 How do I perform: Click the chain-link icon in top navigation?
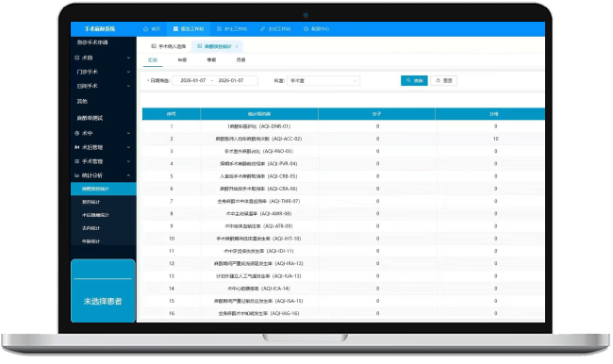click(x=263, y=29)
